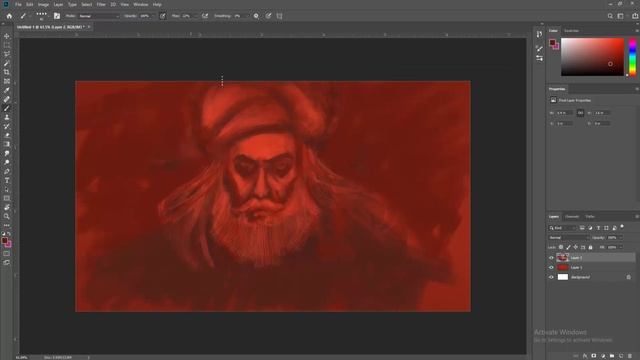This screenshot has height=360, width=640.
Task: Select the Hand tool
Action: pos(7,207)
